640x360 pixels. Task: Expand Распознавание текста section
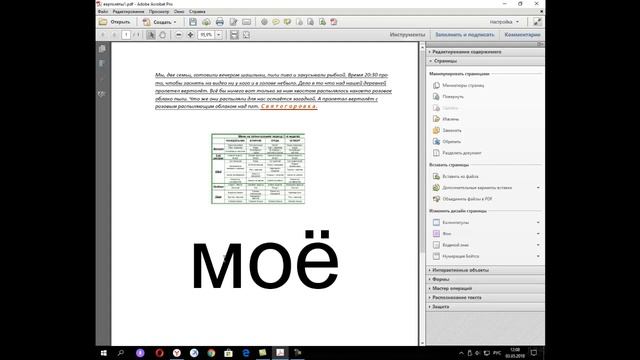485,298
